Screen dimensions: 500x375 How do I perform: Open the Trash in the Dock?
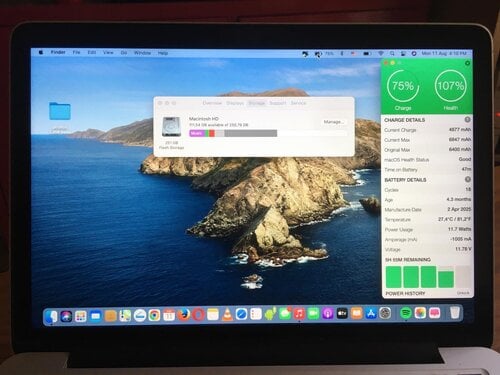coord(455,313)
